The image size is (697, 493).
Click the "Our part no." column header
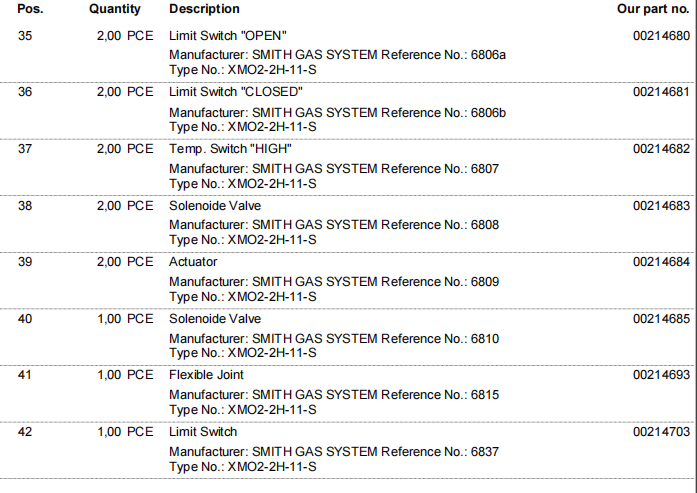point(653,9)
